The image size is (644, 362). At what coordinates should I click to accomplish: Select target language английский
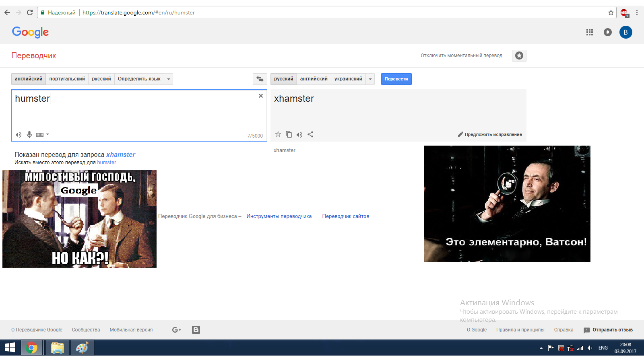click(314, 79)
